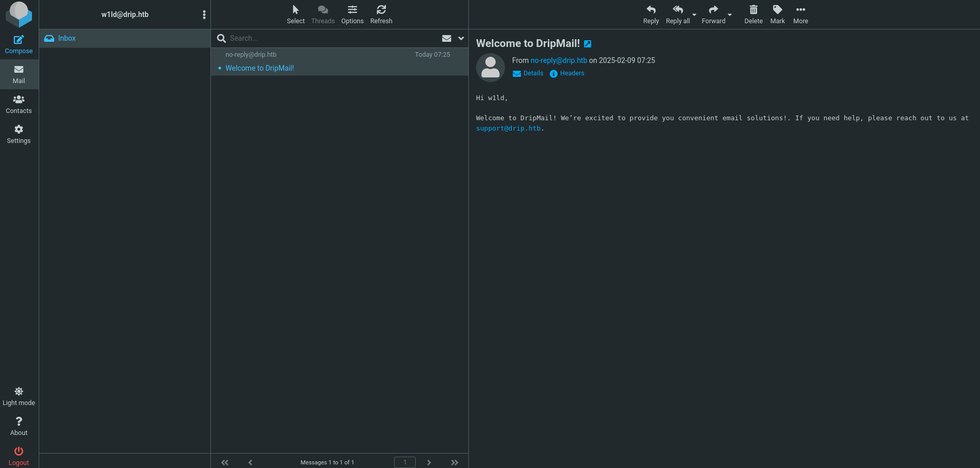The width and height of the screenshot is (980, 468).
Task: Click the Compose new message icon
Action: 19,40
